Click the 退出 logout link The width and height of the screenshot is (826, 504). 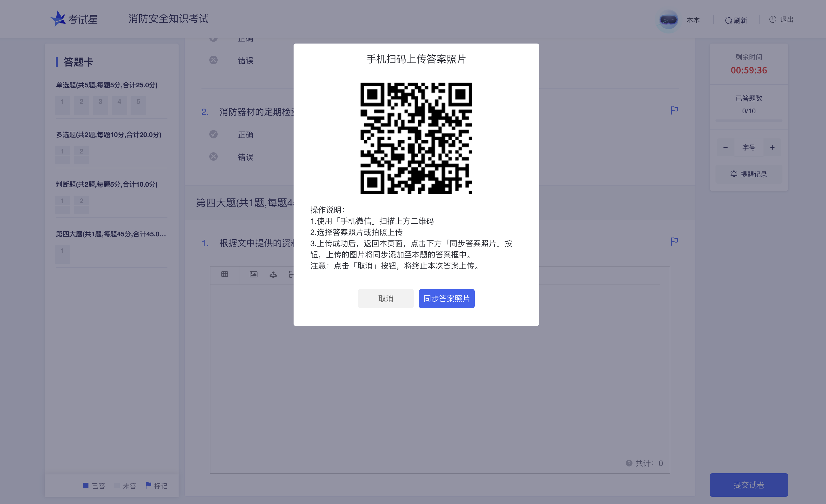[x=781, y=20]
